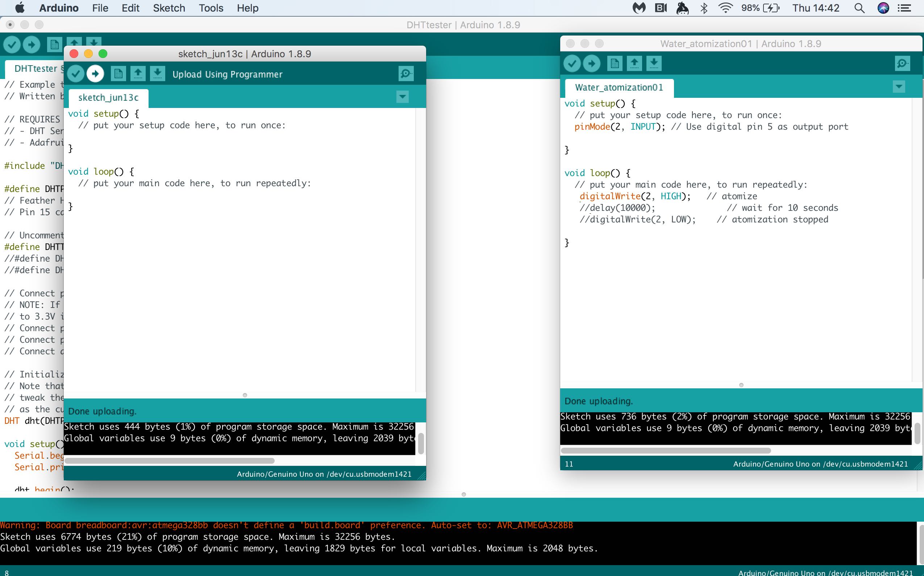Open Serial Monitor in sketch_jun13c window

406,74
